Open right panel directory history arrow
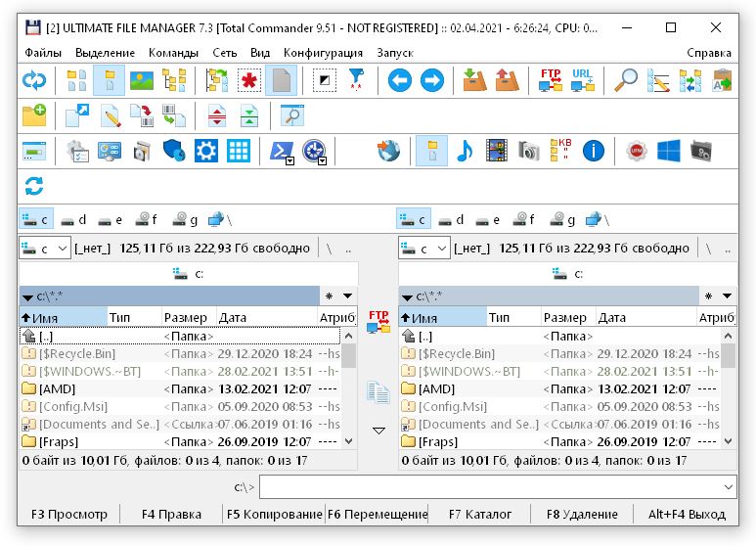Viewport: 756px width, 546px height. coord(727,296)
